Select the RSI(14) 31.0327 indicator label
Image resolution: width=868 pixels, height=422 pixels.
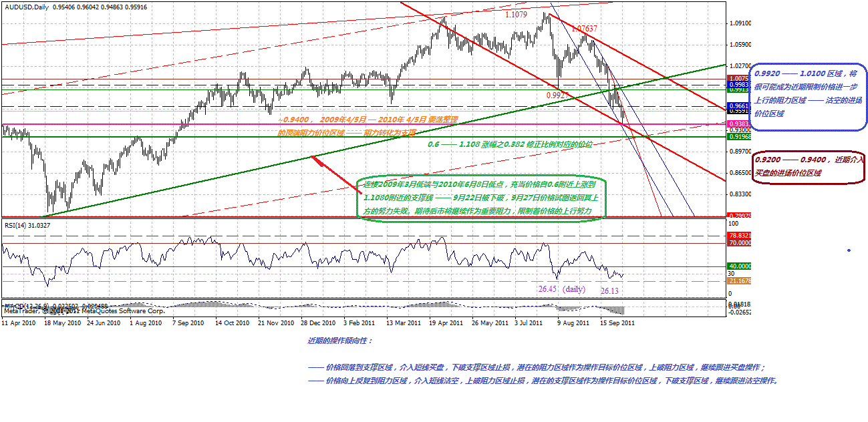tap(27, 226)
